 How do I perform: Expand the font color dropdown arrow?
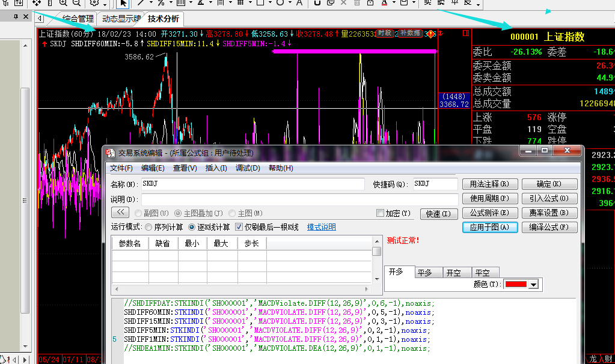coord(394,3)
